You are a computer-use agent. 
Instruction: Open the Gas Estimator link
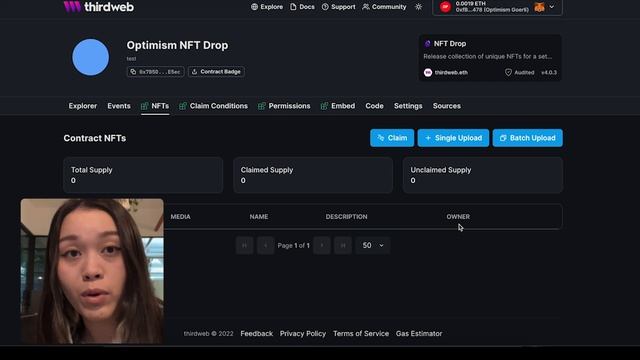(x=419, y=333)
